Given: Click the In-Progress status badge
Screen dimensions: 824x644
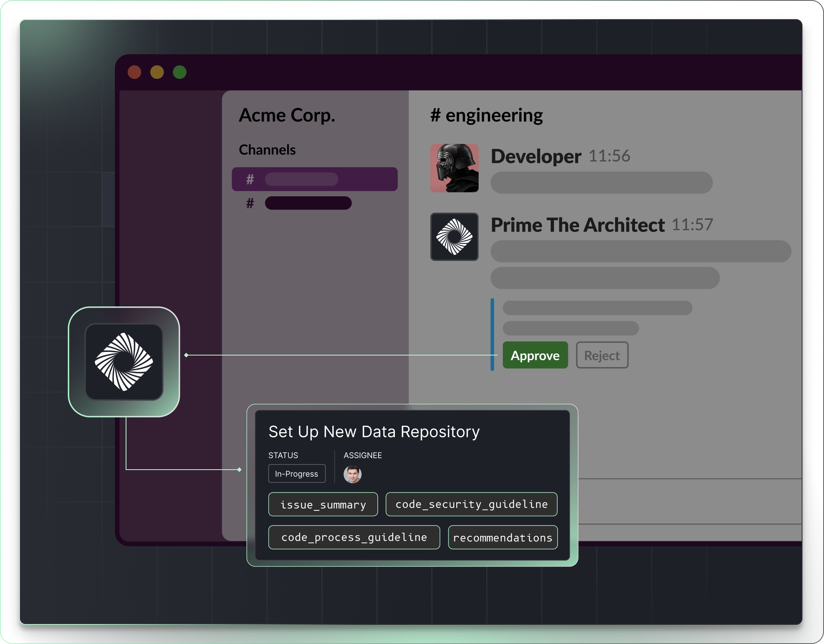Looking at the screenshot, I should 296,474.
